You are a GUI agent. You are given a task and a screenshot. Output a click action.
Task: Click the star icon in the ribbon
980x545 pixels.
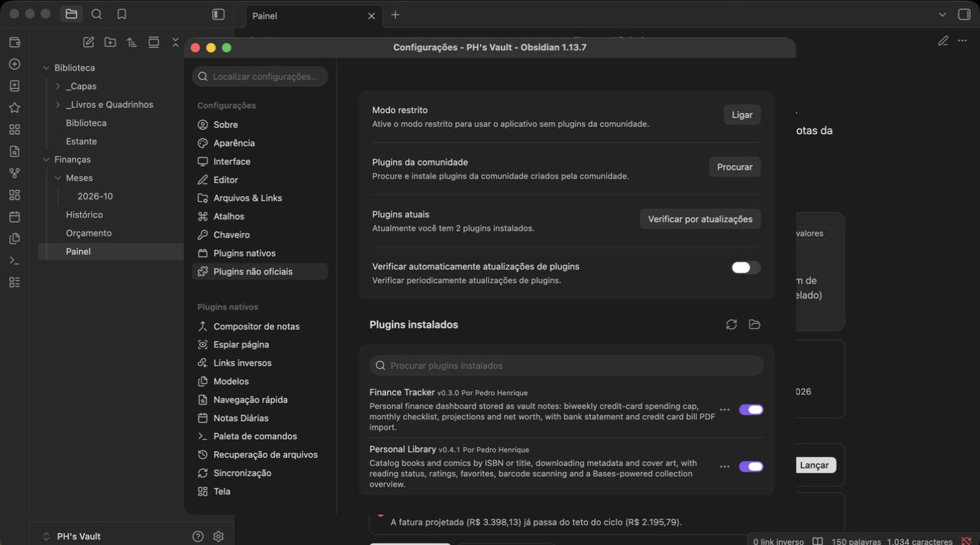tap(14, 108)
